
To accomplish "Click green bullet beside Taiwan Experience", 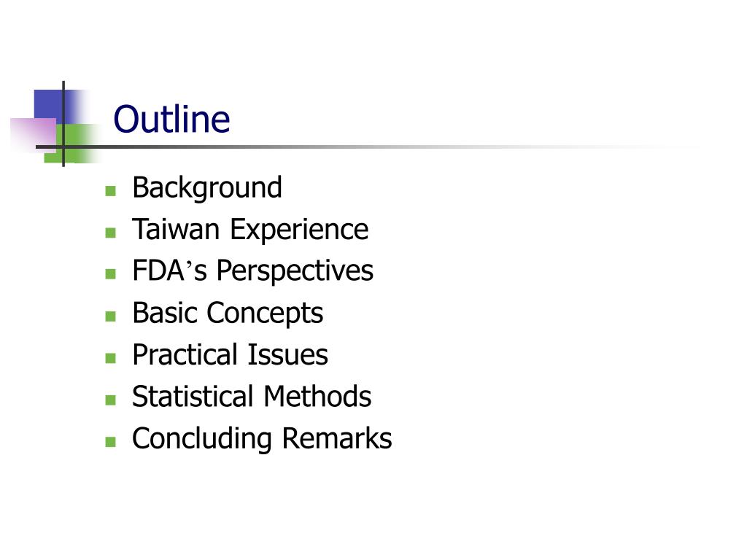I will tap(111, 233).
